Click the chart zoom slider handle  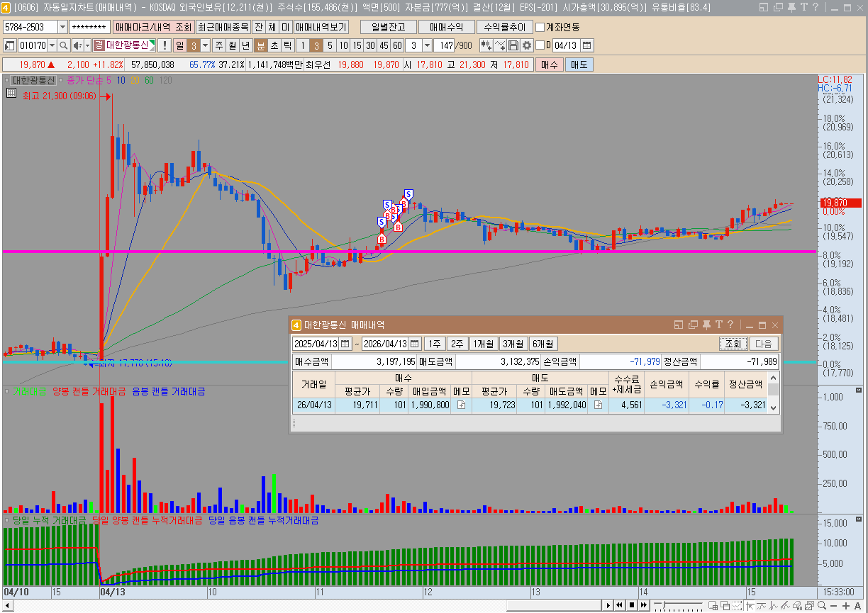[664, 604]
